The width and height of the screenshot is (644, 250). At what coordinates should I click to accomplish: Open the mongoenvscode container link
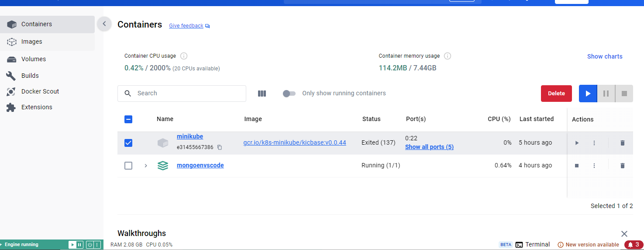200,166
